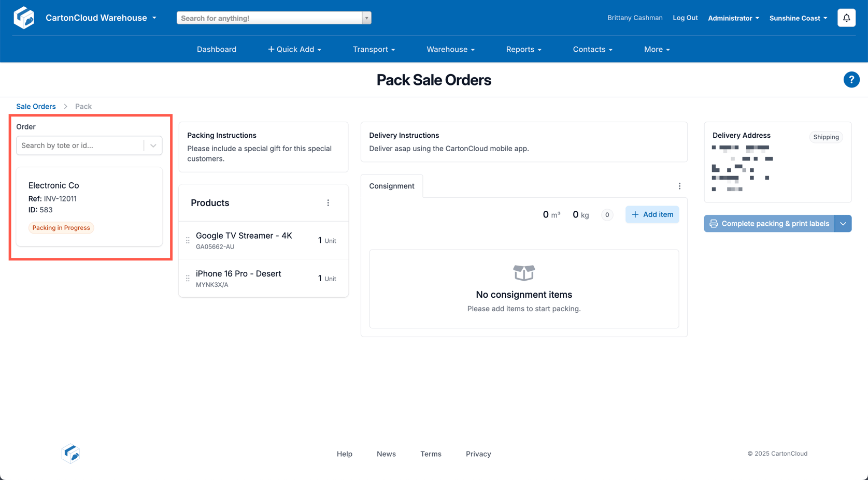Click the CartonCloud logo in header
The image size is (868, 480).
[x=24, y=18]
